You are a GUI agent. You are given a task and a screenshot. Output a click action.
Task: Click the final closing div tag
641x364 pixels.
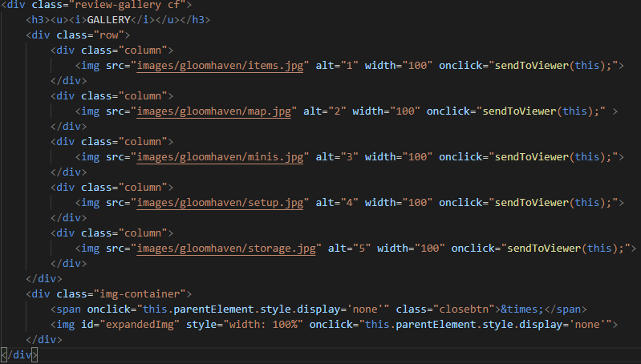pyautogui.click(x=19, y=354)
